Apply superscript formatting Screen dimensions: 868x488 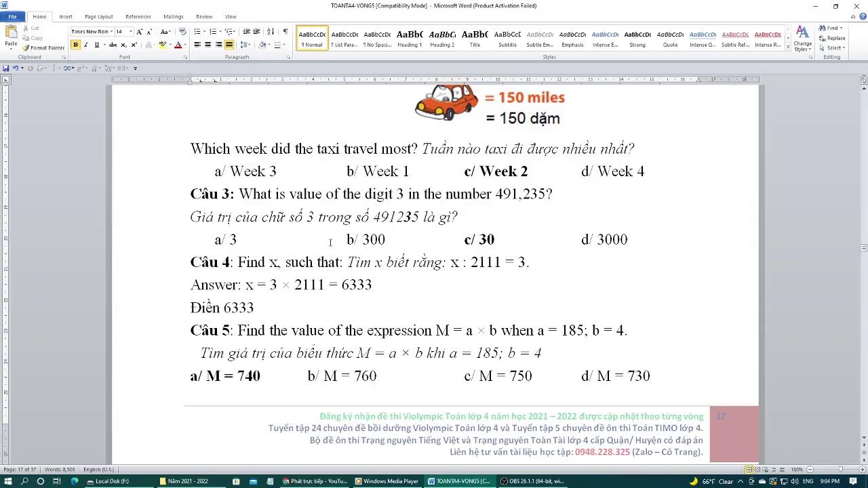pos(134,45)
